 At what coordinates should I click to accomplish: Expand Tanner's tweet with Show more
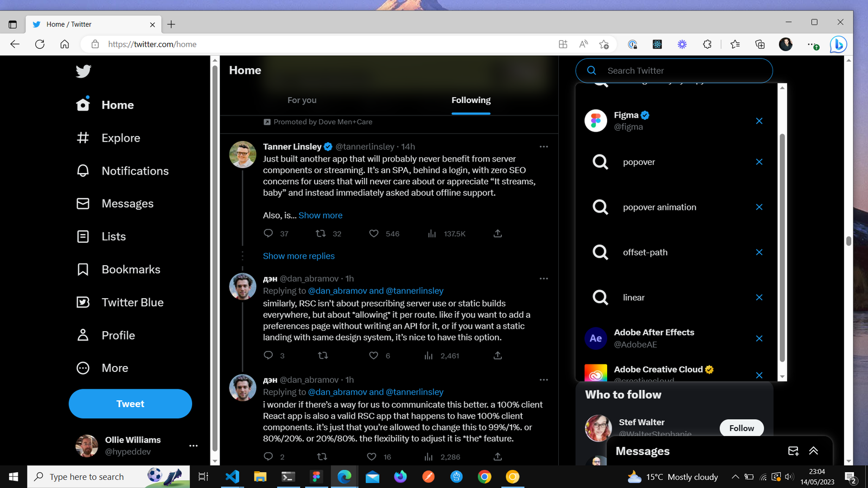pos(320,215)
